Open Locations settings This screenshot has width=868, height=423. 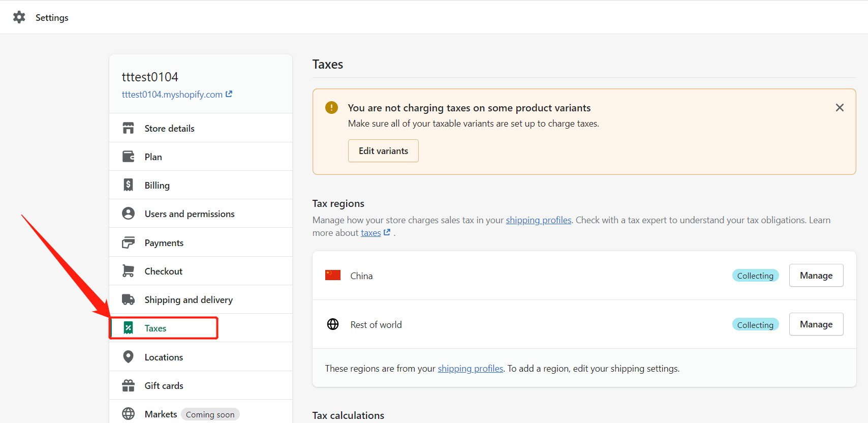201,357
